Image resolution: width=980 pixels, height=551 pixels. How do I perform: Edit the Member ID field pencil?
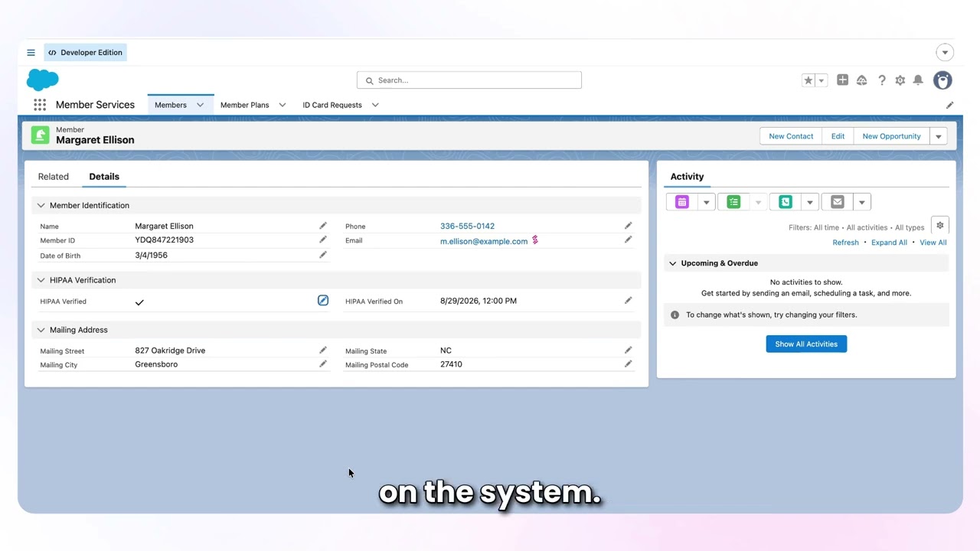pyautogui.click(x=323, y=240)
